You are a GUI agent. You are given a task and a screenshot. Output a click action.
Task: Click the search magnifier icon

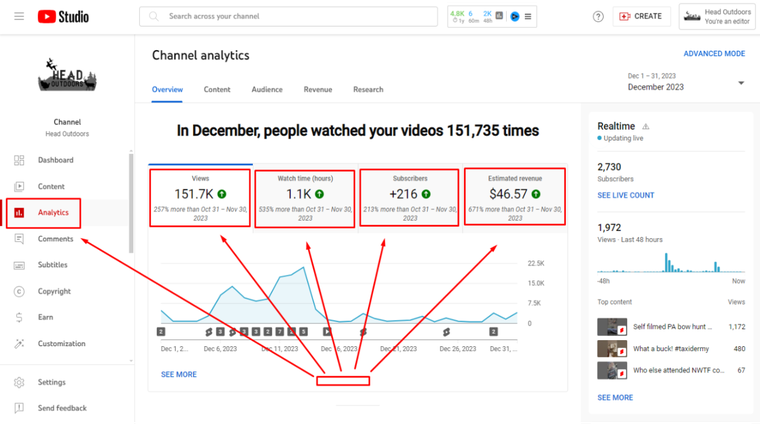[x=154, y=16]
